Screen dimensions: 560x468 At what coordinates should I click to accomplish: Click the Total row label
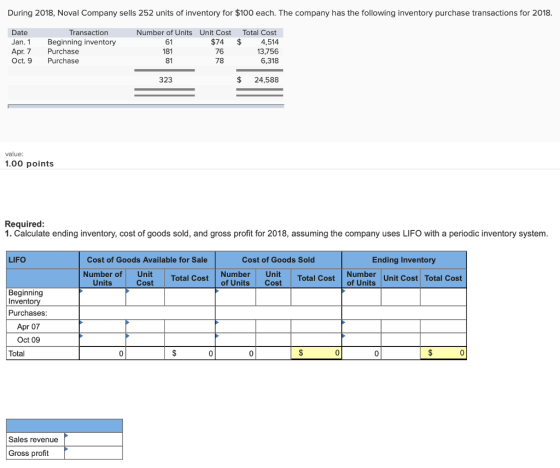click(16, 353)
